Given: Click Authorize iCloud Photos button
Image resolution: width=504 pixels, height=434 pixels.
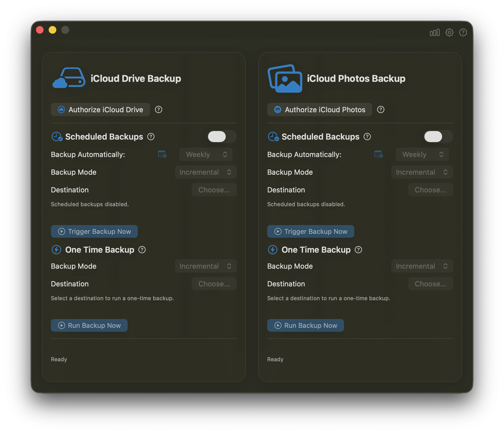Looking at the screenshot, I should click(x=319, y=110).
